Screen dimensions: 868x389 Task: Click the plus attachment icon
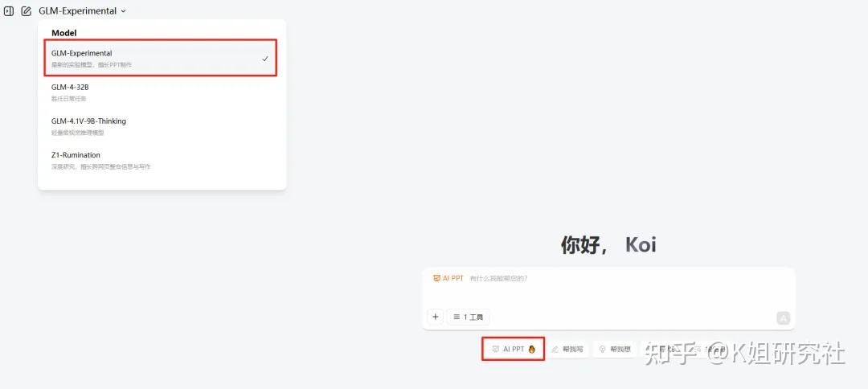click(436, 317)
